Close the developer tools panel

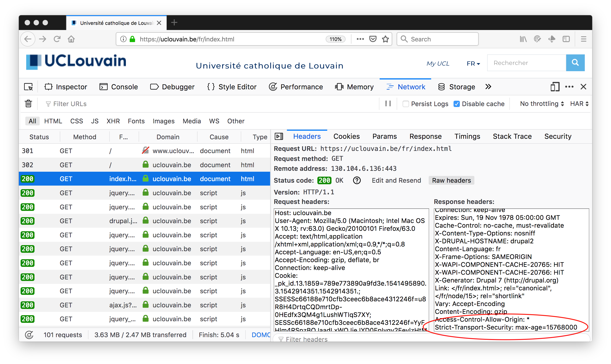coord(583,87)
